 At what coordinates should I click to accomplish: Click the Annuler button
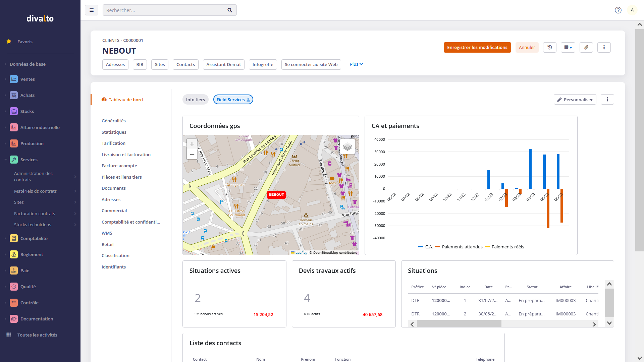[x=527, y=47]
